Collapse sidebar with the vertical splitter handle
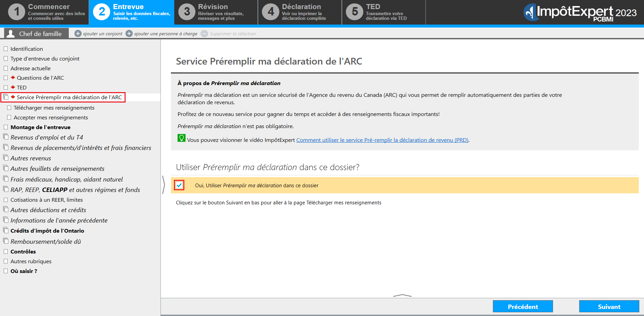 point(164,185)
